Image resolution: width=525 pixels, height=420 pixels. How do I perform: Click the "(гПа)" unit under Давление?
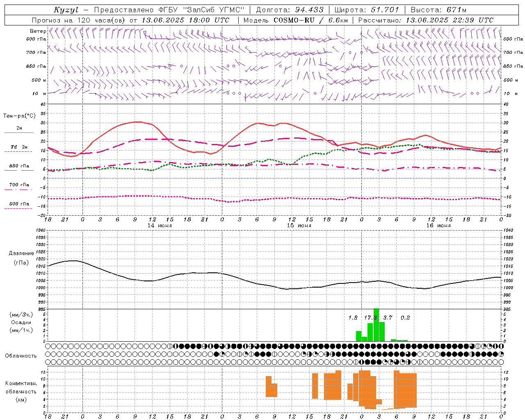[21, 263]
